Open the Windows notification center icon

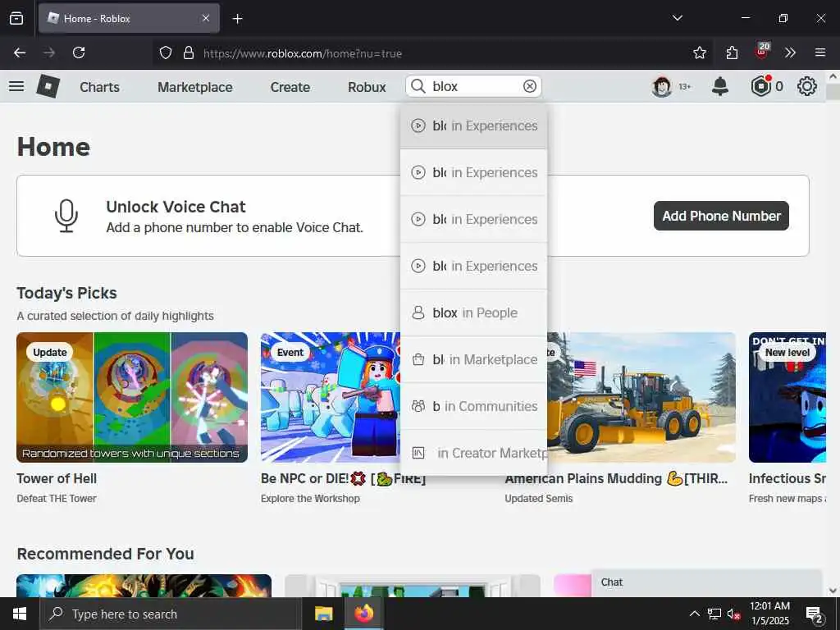coord(814,614)
